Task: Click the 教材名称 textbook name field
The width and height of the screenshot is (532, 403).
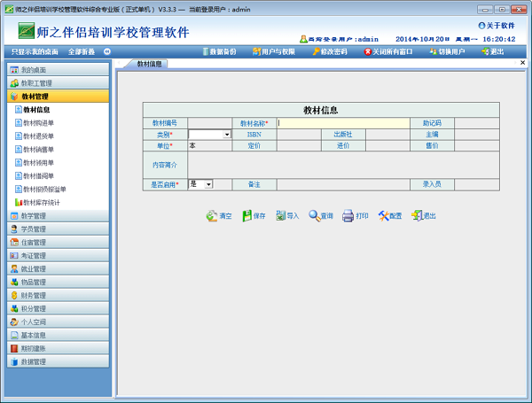Action: pos(343,123)
